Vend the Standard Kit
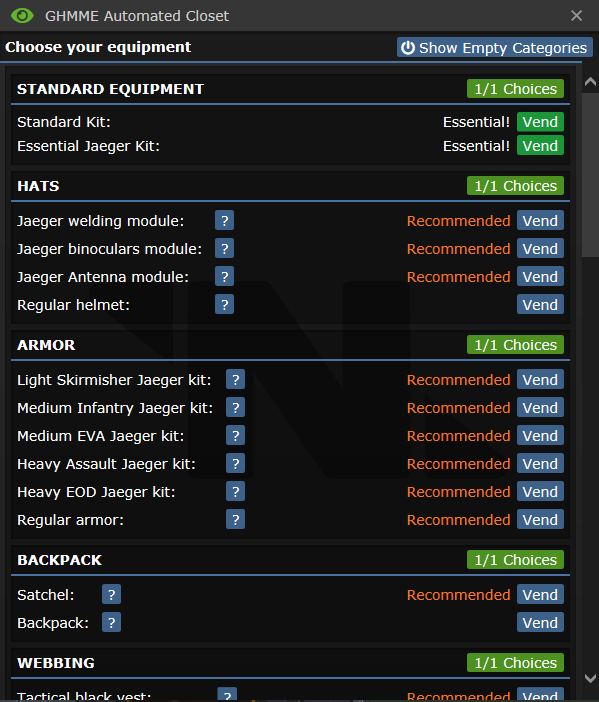 [540, 122]
